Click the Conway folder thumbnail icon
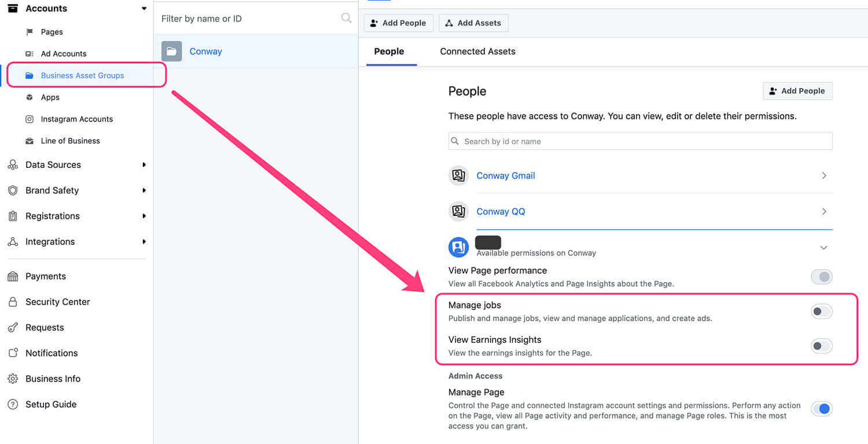This screenshot has height=444, width=868. [172, 51]
